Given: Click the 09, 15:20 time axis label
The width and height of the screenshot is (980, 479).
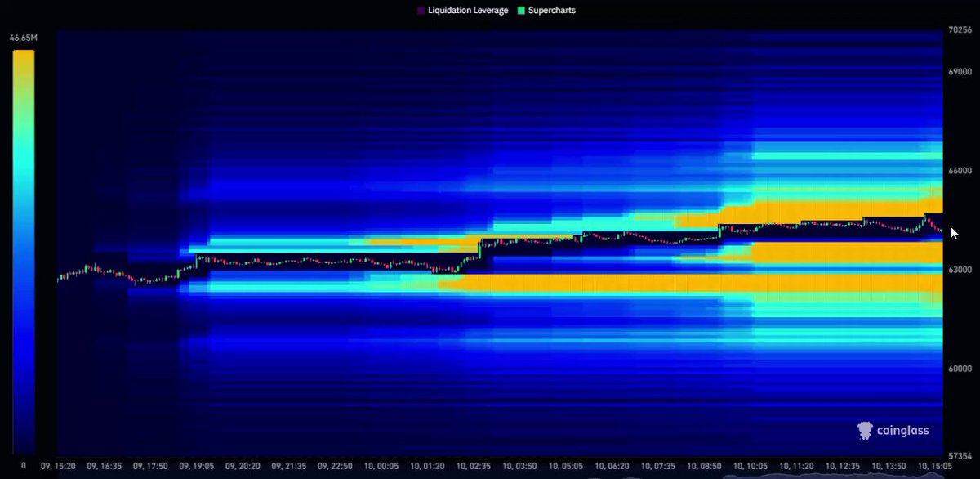Looking at the screenshot, I should coord(59,466).
